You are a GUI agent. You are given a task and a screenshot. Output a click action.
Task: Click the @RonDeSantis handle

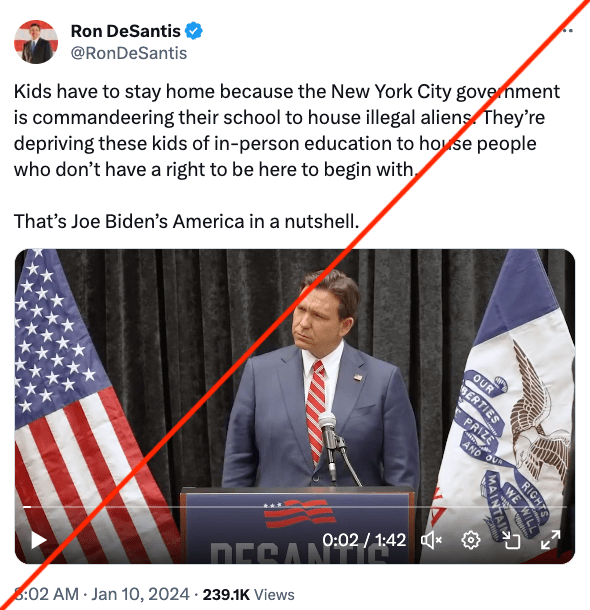[129, 53]
